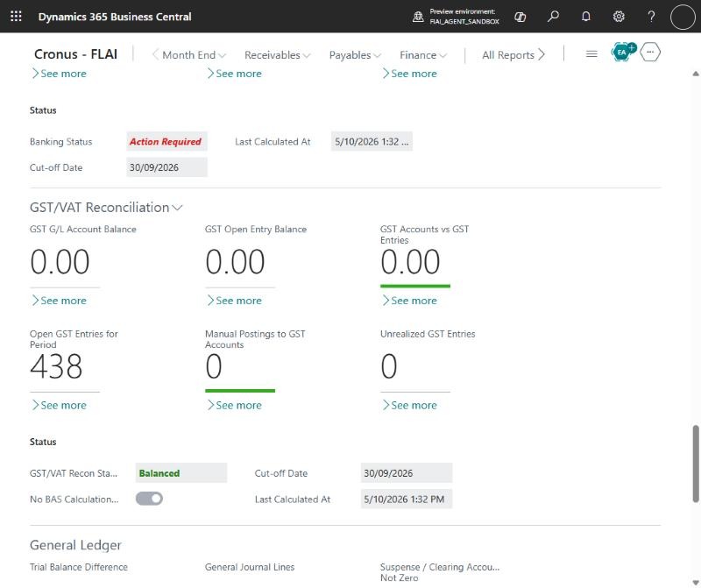
Task: Click the hexagon more options ellipsis
Action: pyautogui.click(x=650, y=53)
